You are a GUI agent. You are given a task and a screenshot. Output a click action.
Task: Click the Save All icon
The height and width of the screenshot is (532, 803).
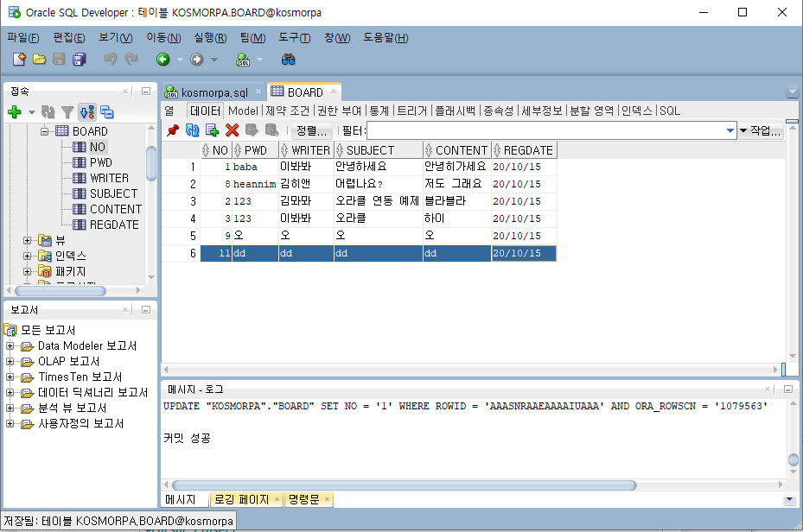pyautogui.click(x=80, y=60)
